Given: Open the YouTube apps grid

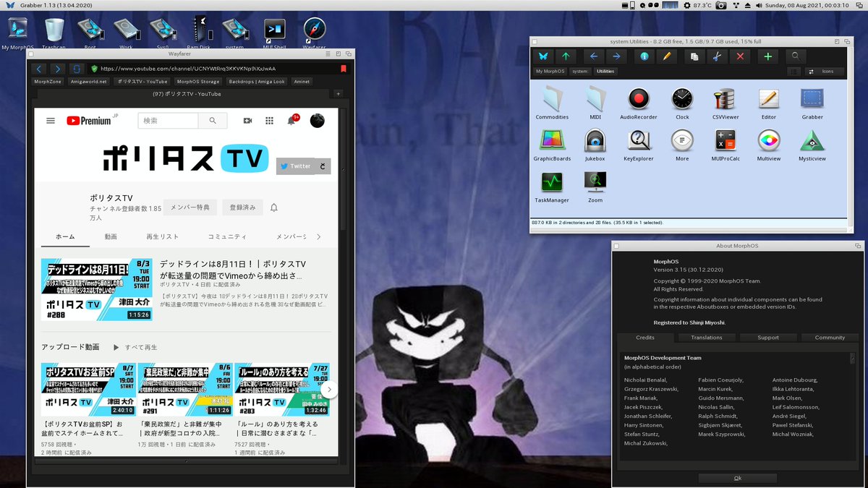Looking at the screenshot, I should 269,121.
